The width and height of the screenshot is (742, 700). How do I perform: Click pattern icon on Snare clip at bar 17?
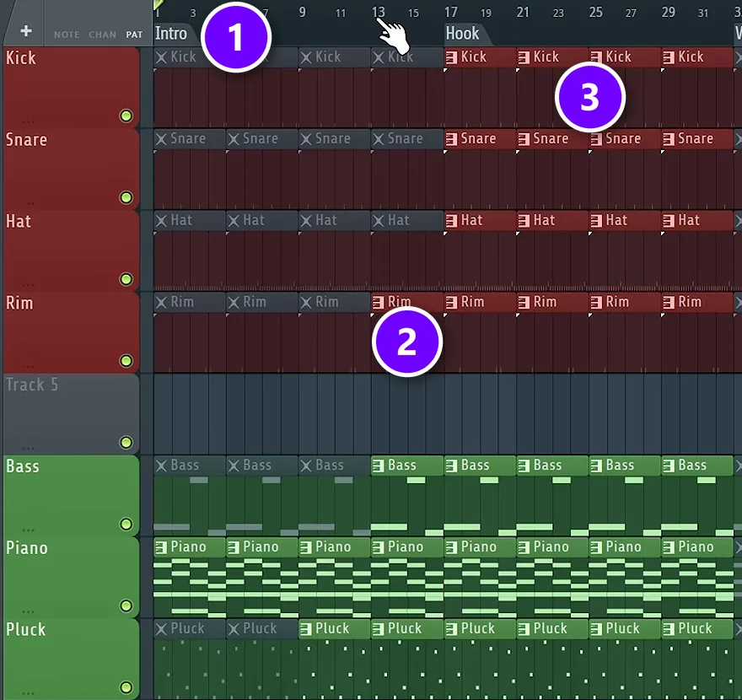(451, 139)
